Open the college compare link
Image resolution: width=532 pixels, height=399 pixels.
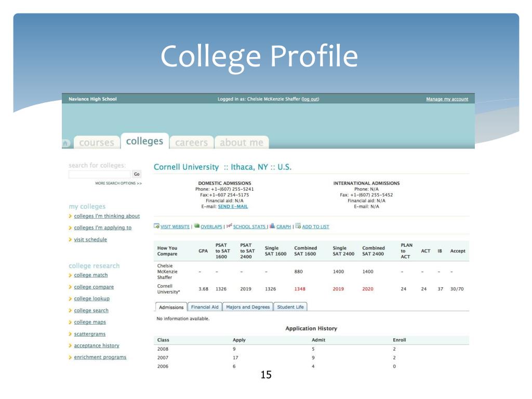[94, 287]
